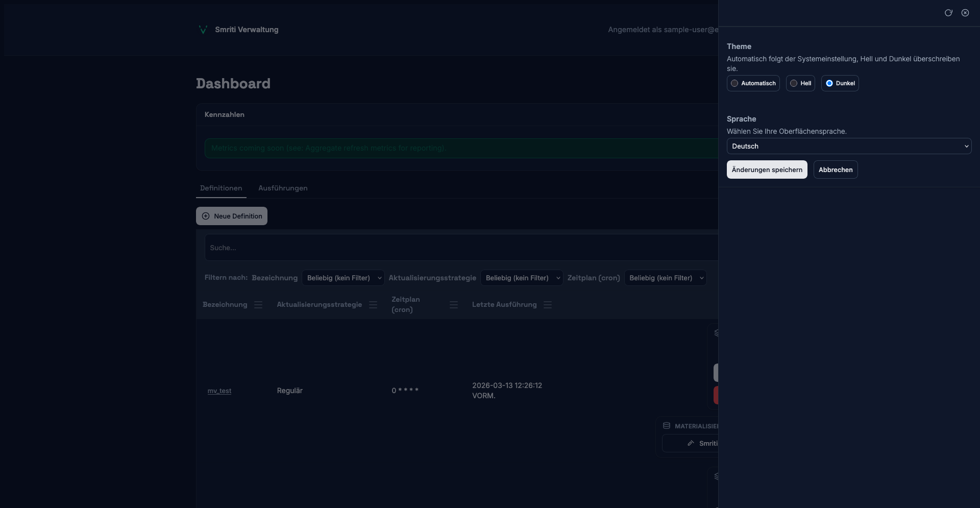Open the Bezeichnung column menu icon
The height and width of the screenshot is (508, 980).
(258, 305)
